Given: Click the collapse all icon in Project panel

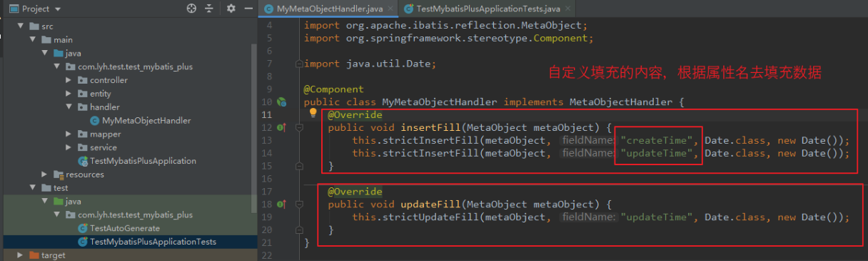Looking at the screenshot, I should click(209, 9).
